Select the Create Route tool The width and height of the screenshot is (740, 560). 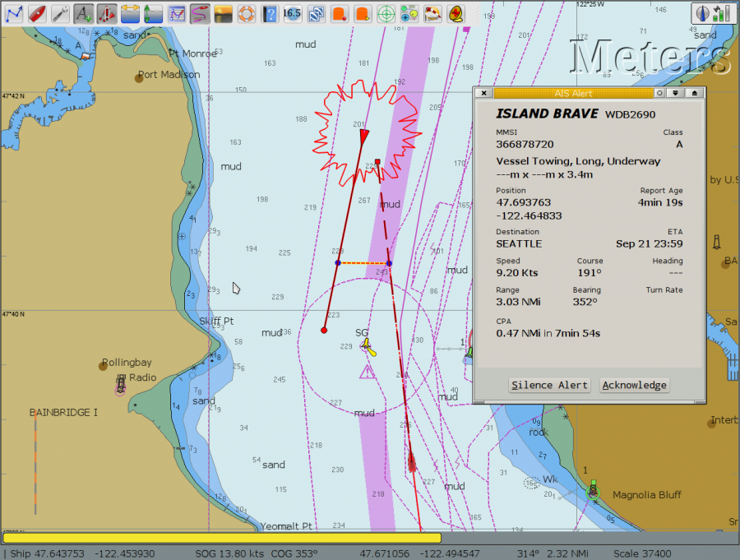coord(13,13)
